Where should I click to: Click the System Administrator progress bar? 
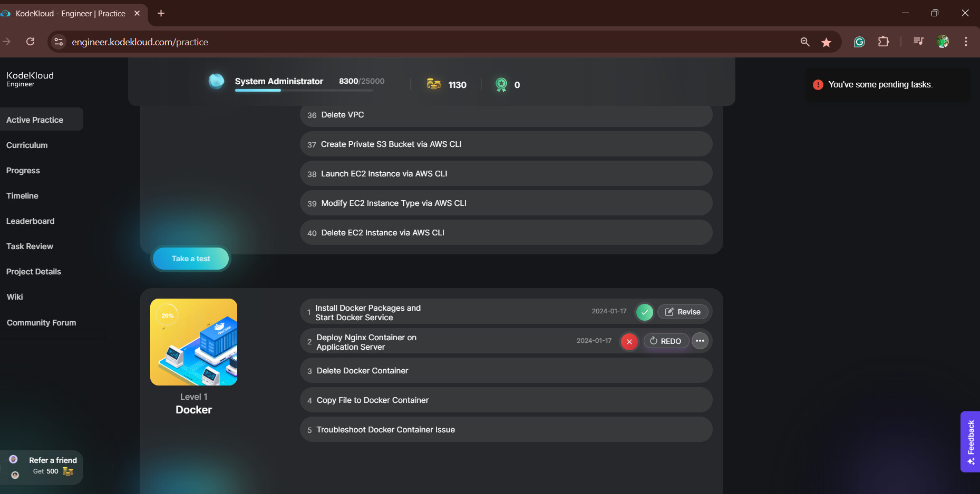tap(304, 91)
